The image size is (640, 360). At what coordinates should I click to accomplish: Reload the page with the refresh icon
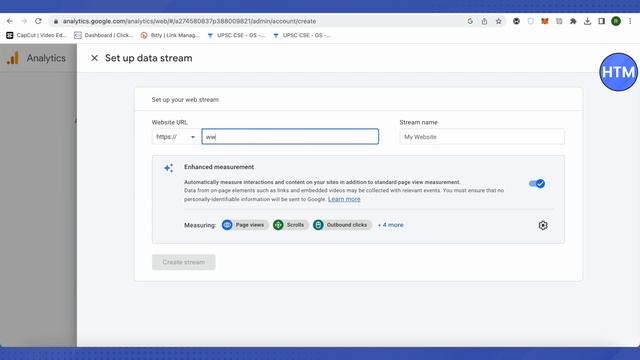tap(38, 21)
